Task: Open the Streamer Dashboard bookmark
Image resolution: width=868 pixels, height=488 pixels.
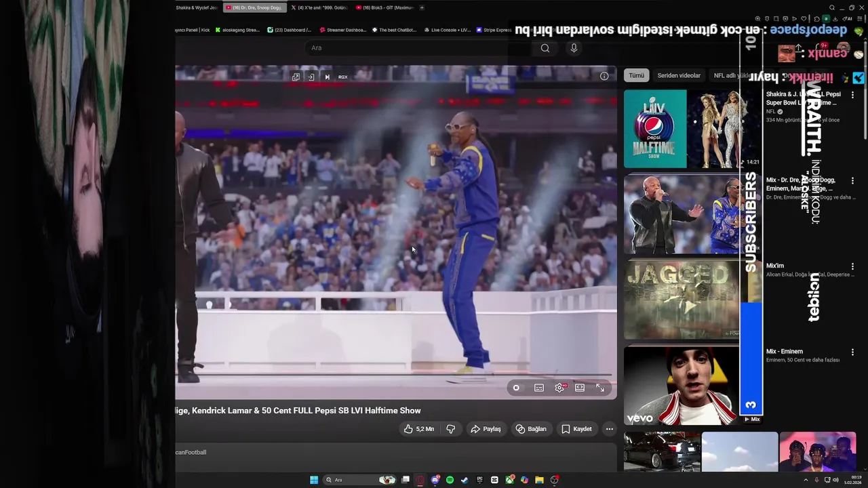Action: click(342, 30)
